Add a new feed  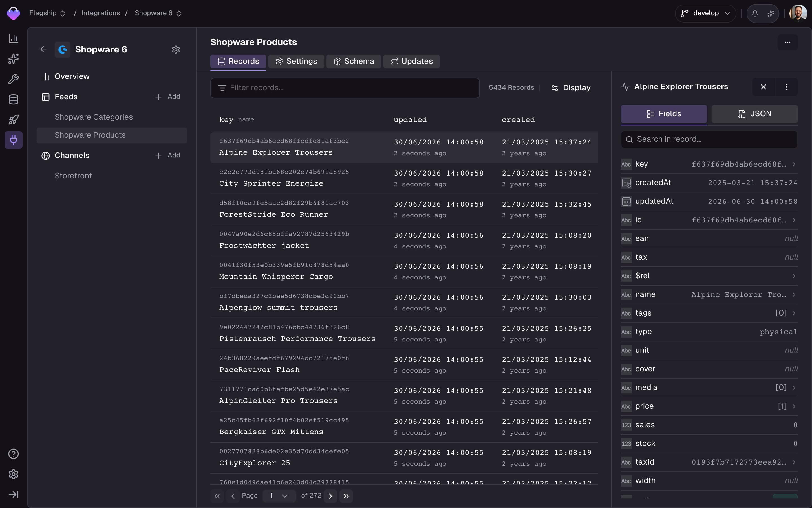[168, 97]
